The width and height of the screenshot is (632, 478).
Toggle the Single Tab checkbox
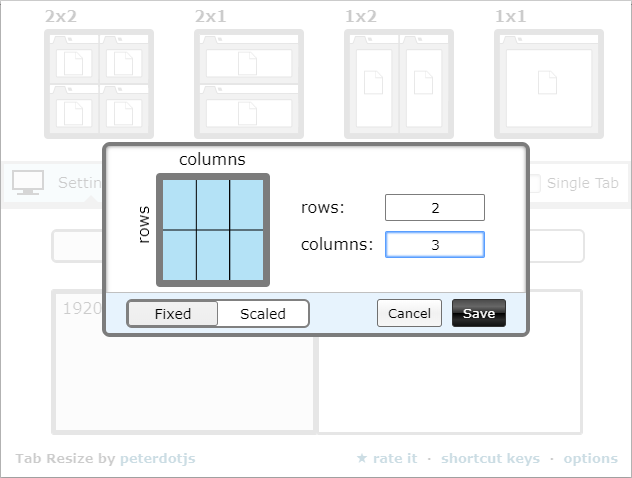[x=535, y=183]
